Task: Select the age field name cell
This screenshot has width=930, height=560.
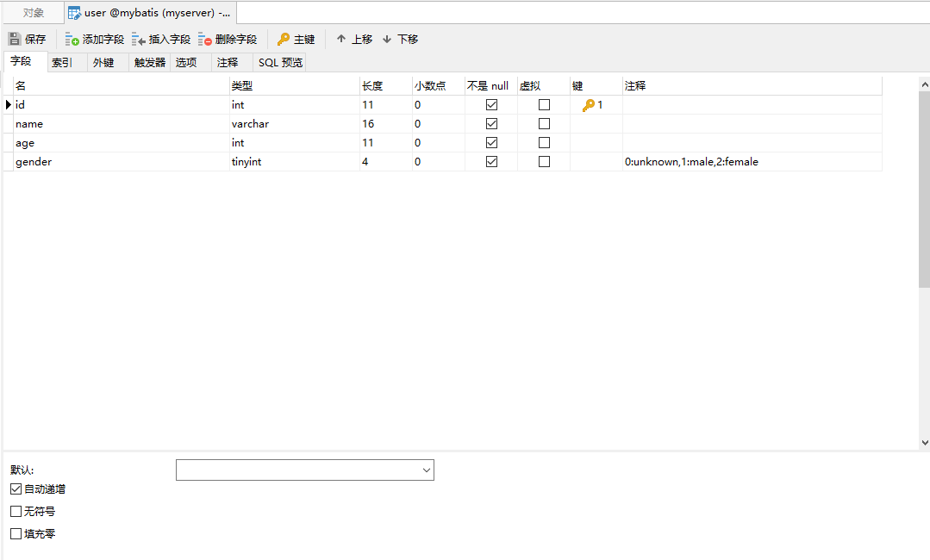Action: point(121,143)
